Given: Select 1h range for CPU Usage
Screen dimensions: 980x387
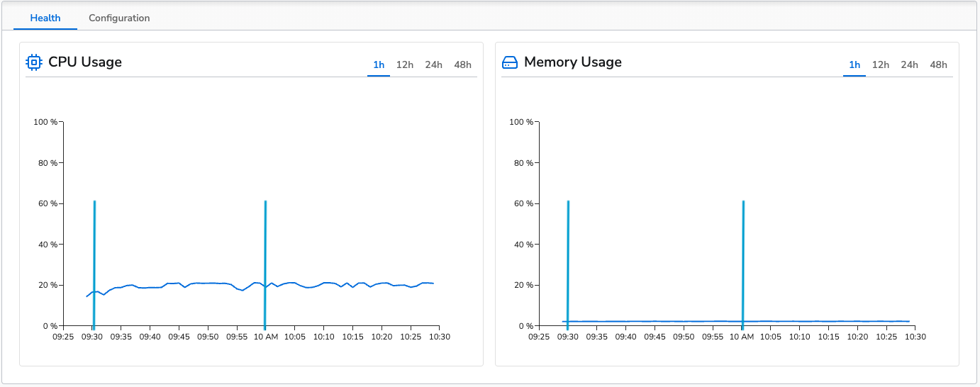Looking at the screenshot, I should point(379,64).
